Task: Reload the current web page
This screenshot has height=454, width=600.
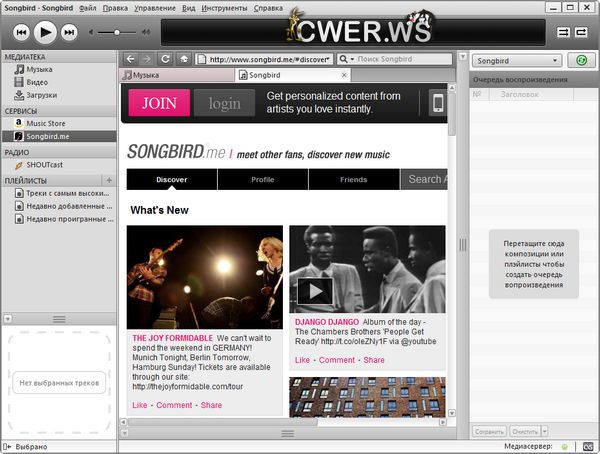Action: point(165,59)
